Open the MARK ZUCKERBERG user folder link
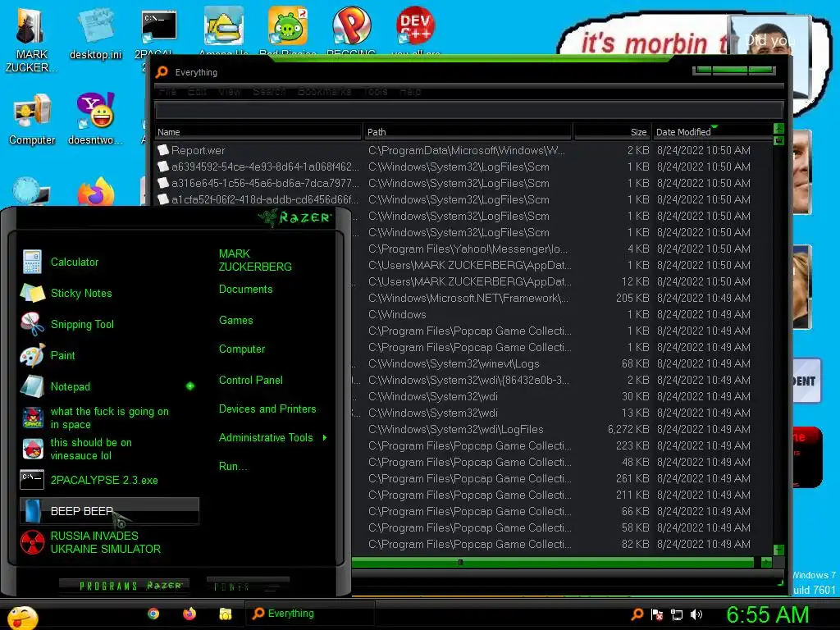Screen dimensions: 840x630 [x=255, y=260]
